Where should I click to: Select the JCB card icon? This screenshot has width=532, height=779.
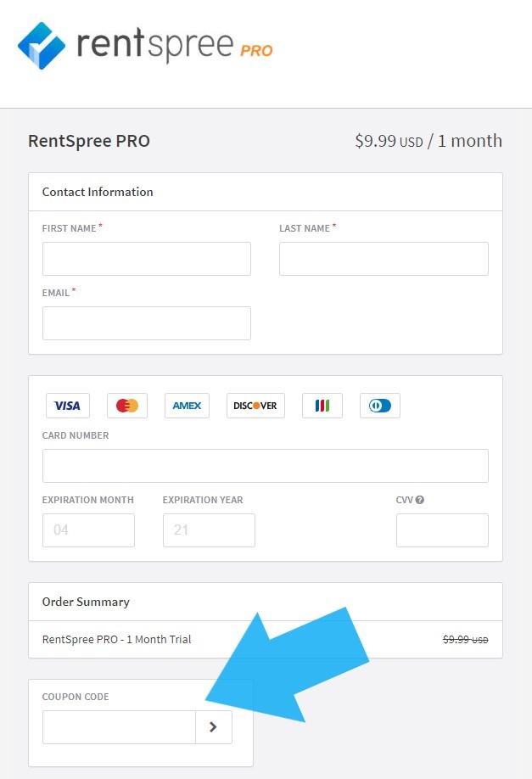pyautogui.click(x=322, y=406)
